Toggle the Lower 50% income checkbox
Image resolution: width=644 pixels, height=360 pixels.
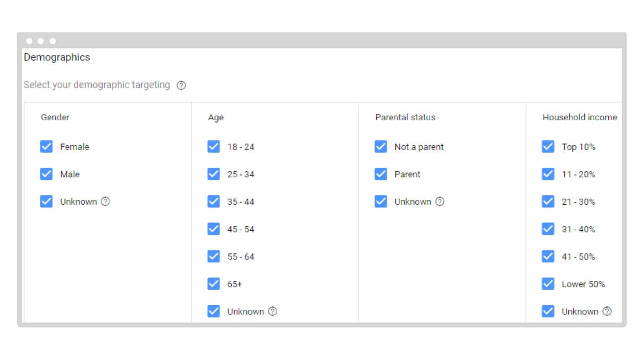(x=548, y=284)
